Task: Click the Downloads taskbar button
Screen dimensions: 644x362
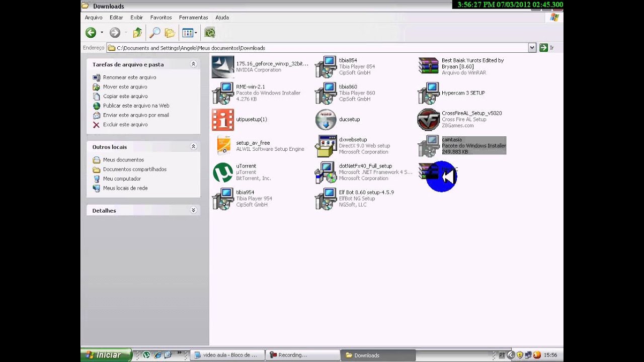Action: tap(377, 355)
